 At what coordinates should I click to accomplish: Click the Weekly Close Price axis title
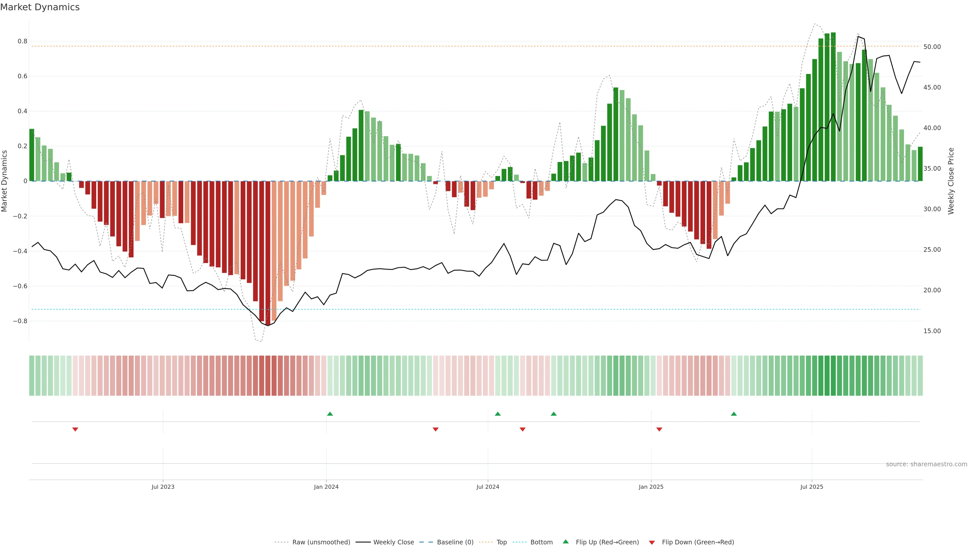coord(951,181)
